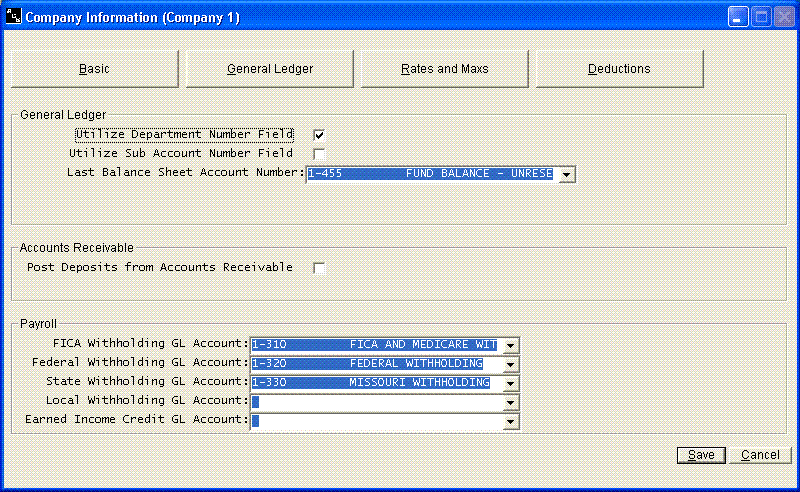
Task: Click the Earned Income Credit account field
Action: click(375, 421)
